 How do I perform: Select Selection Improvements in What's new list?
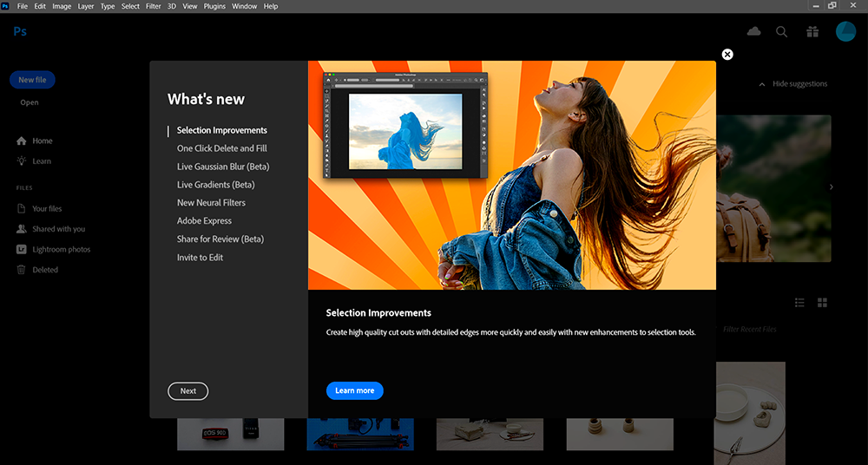[x=222, y=131]
